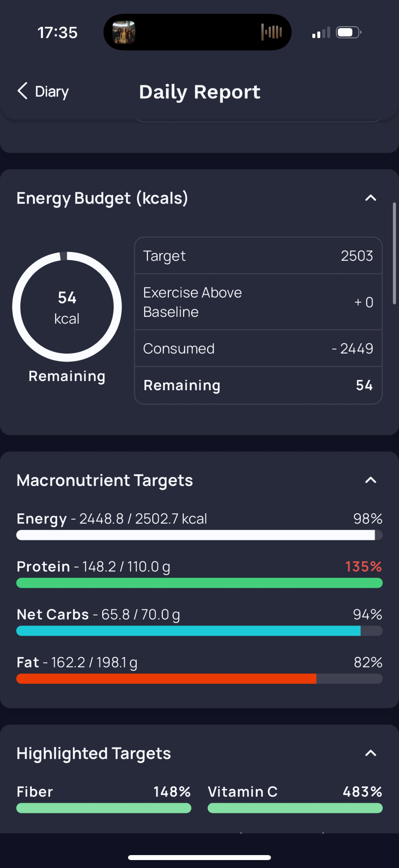Tap the 54 kcal remaining ring chart
399x868 pixels.
(x=67, y=307)
